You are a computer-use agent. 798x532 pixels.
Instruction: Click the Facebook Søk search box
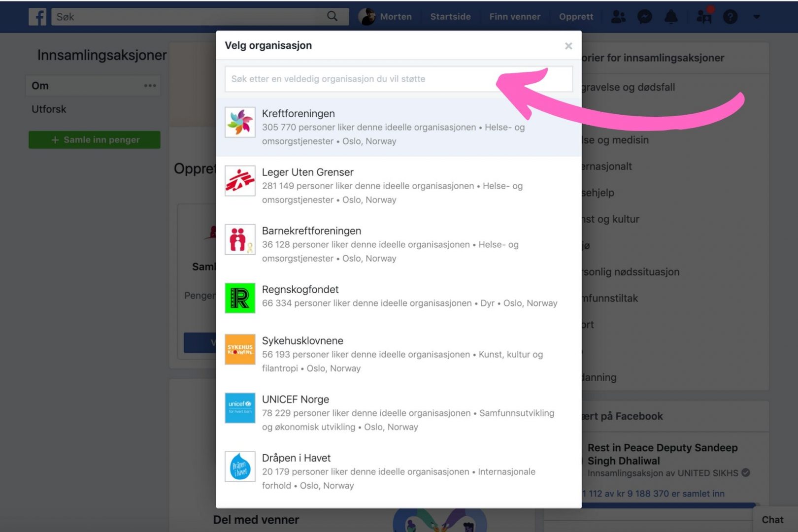tap(200, 17)
